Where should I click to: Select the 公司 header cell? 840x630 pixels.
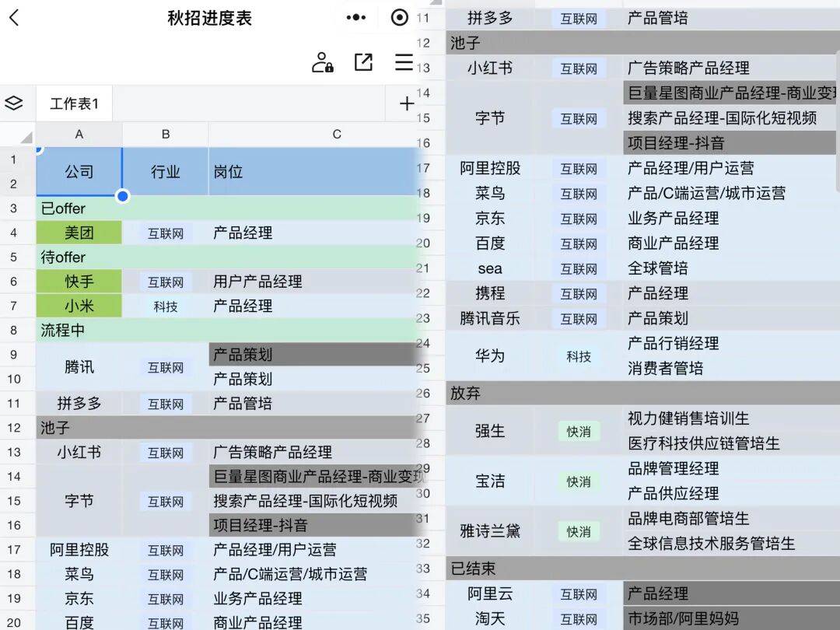pyautogui.click(x=79, y=172)
